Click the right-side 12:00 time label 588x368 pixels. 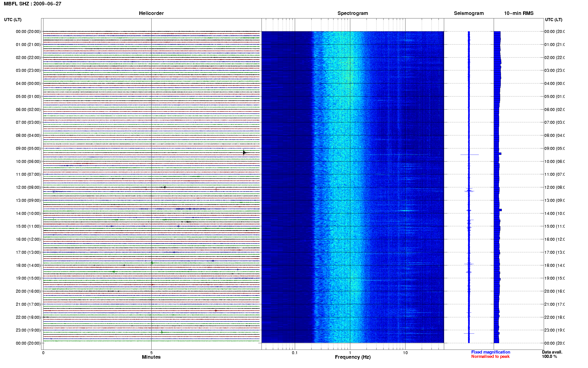[x=554, y=187]
